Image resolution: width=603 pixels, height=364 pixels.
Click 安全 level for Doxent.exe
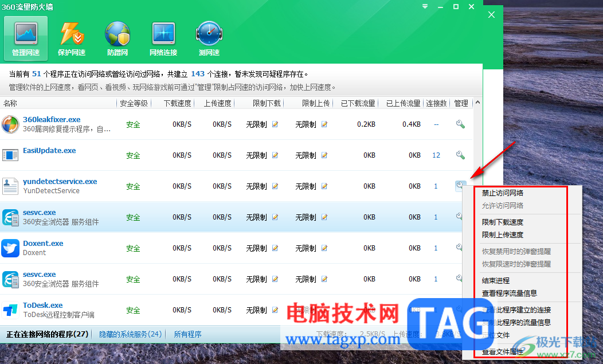click(x=133, y=249)
